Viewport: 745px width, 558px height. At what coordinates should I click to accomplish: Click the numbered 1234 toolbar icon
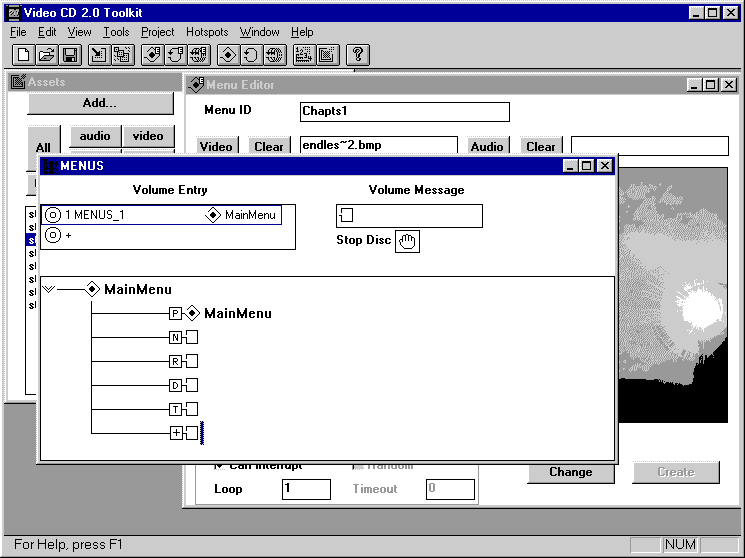[304, 55]
